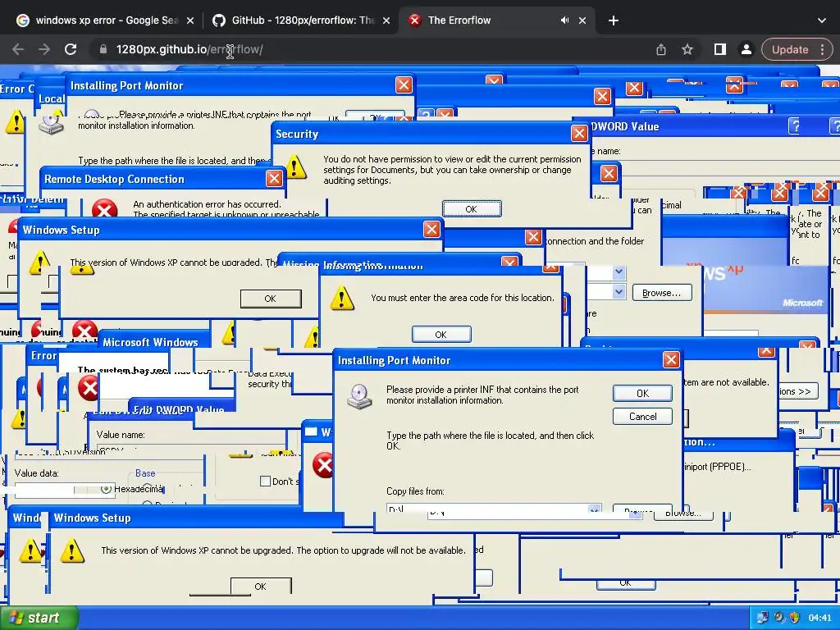This screenshot has height=630, width=840.
Task: Click the Windows Security shield tray icon
Action: click(x=794, y=618)
